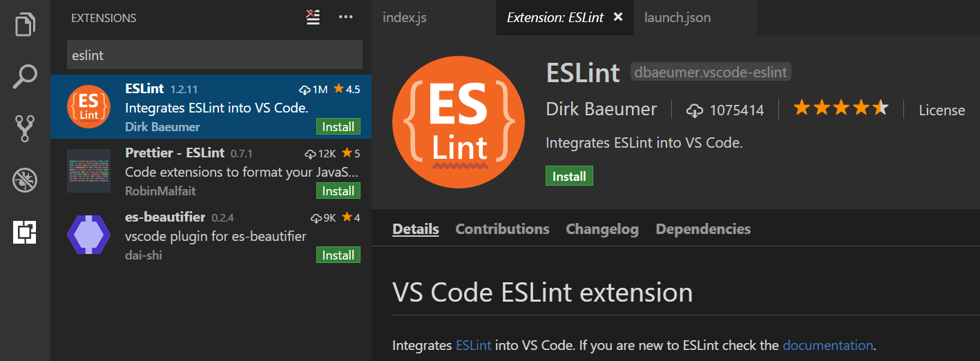Open the Contributions tab
The height and width of the screenshot is (361, 980).
pyautogui.click(x=503, y=229)
